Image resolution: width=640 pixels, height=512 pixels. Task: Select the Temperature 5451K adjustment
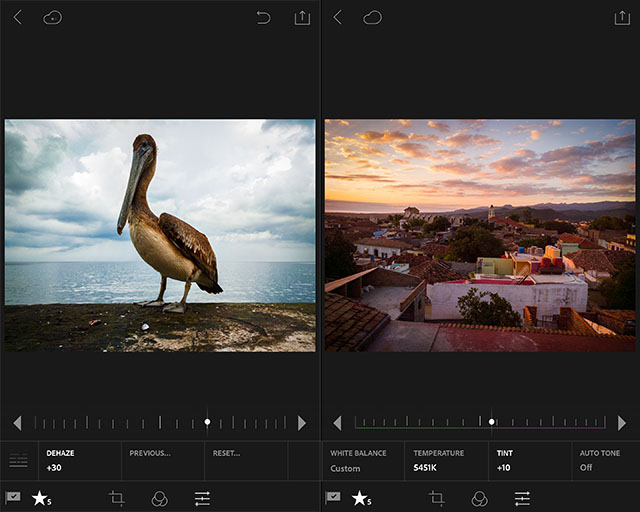pos(438,460)
